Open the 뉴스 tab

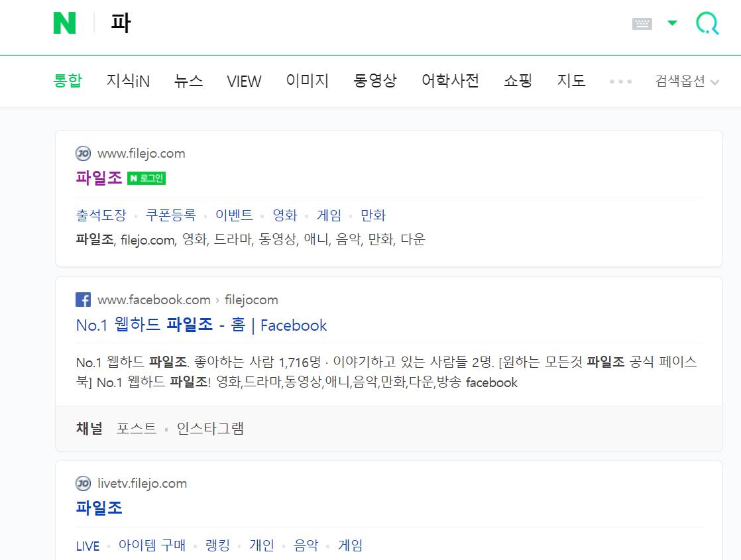pyautogui.click(x=188, y=81)
